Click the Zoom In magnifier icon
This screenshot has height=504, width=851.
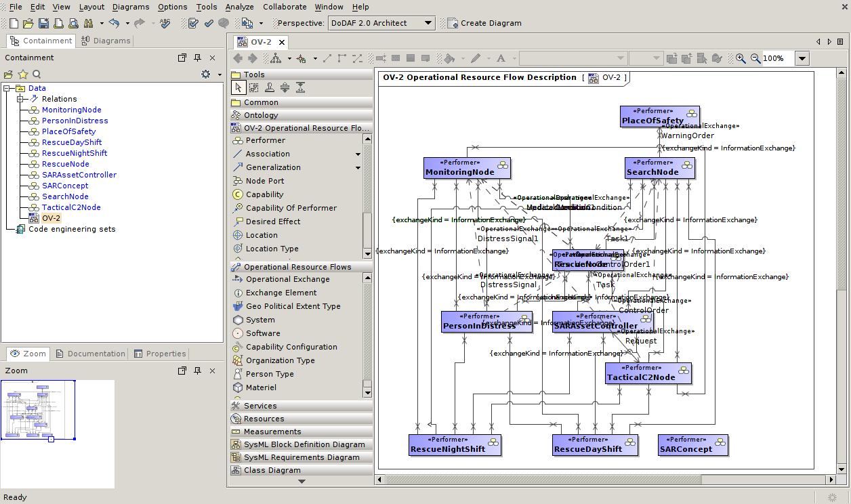741,59
